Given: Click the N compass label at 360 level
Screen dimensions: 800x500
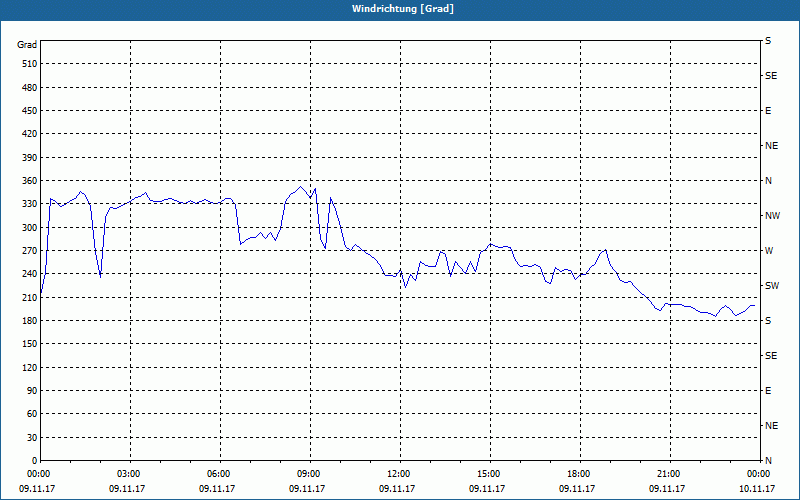Looking at the screenshot, I should tap(768, 181).
